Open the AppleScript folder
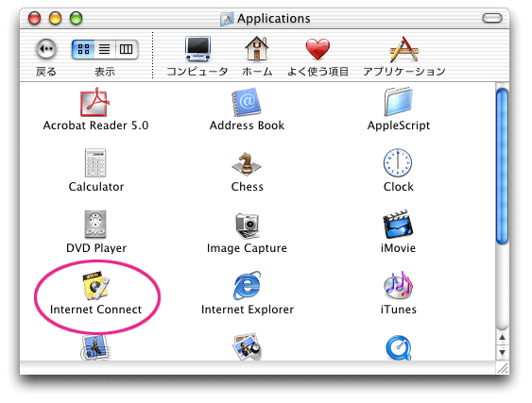This screenshot has height=403, width=532. tap(399, 101)
